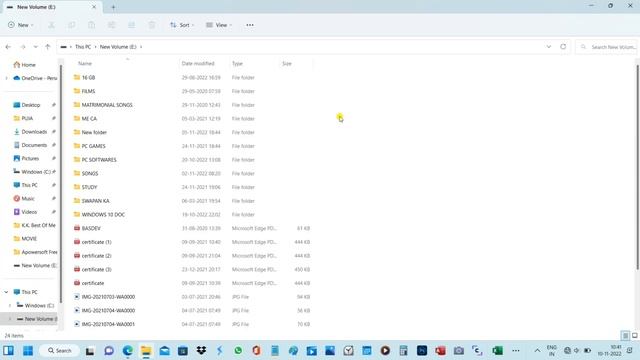The image size is (640, 360).
Task: Open Dropbox from the taskbar
Action: [x=201, y=351]
